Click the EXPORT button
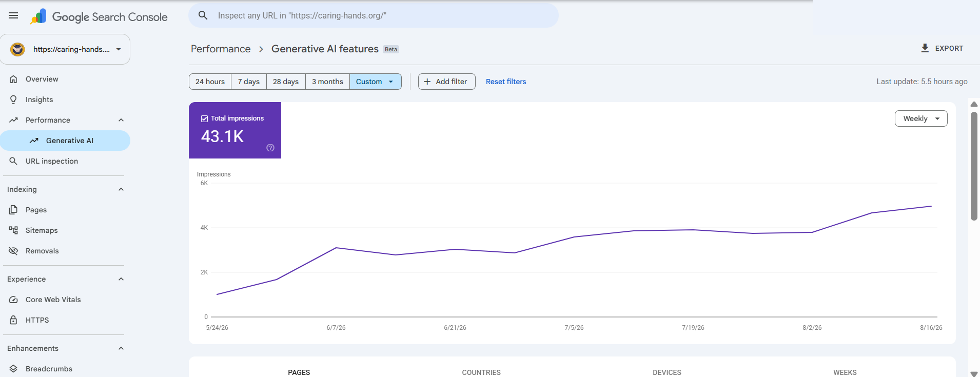Viewport: 980px width, 377px height. click(x=942, y=48)
